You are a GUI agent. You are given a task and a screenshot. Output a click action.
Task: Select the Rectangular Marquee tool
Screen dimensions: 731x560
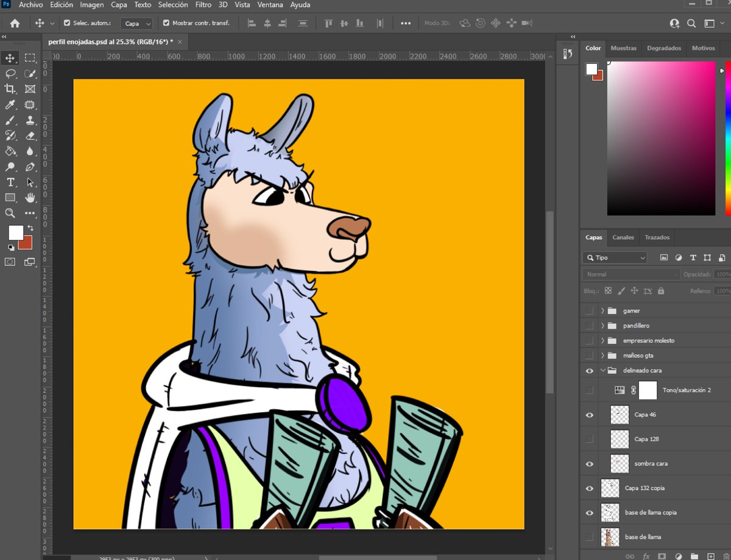30,58
